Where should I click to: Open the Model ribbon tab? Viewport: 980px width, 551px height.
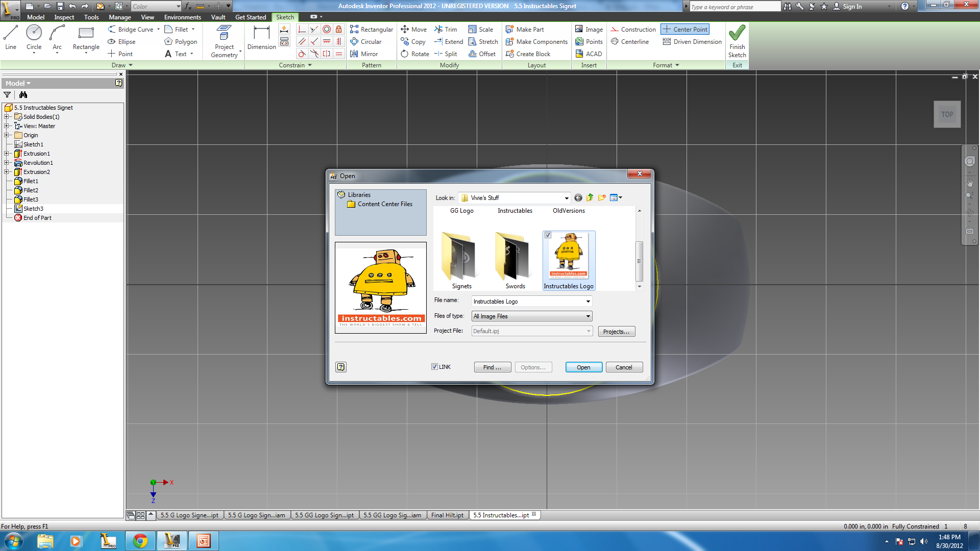[36, 17]
